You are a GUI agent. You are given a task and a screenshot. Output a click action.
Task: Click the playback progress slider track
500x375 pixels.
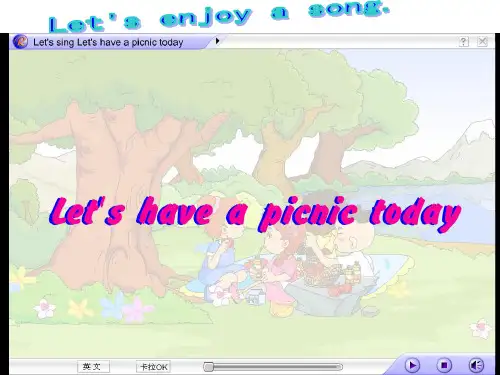(x=273, y=367)
